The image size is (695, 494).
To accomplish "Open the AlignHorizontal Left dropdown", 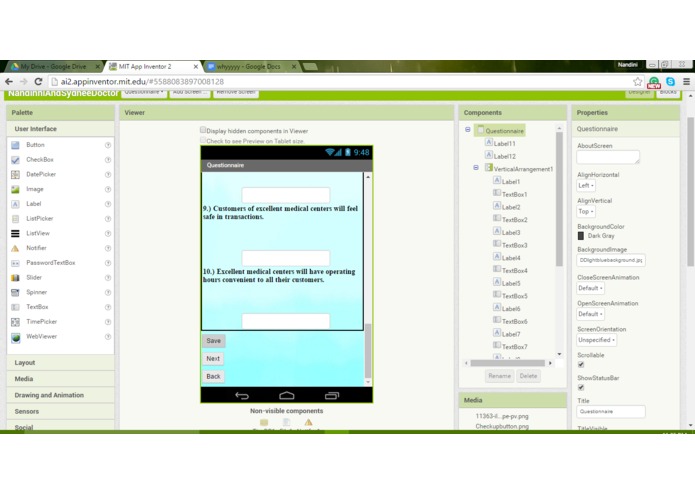I will [x=586, y=186].
